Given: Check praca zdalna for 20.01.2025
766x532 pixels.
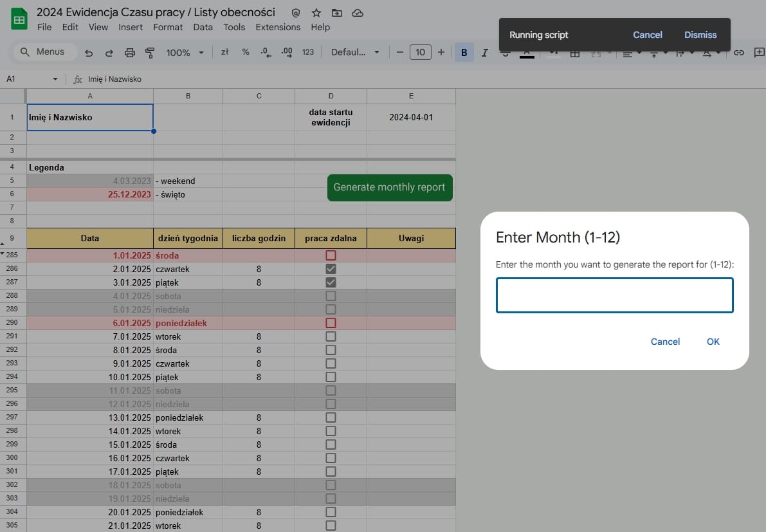Looking at the screenshot, I should (x=331, y=512).
